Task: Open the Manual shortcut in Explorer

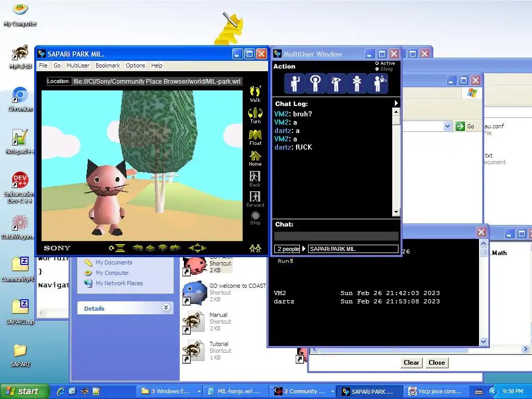Action: point(207,321)
